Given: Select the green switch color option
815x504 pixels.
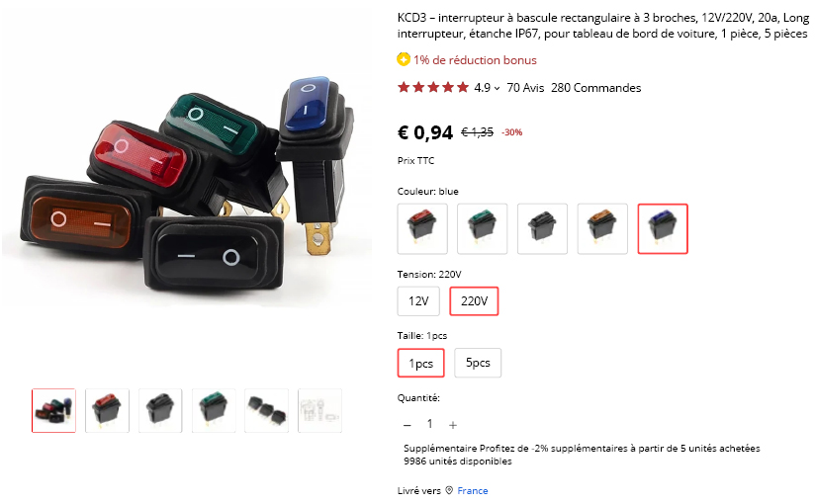Looking at the screenshot, I should [x=482, y=228].
